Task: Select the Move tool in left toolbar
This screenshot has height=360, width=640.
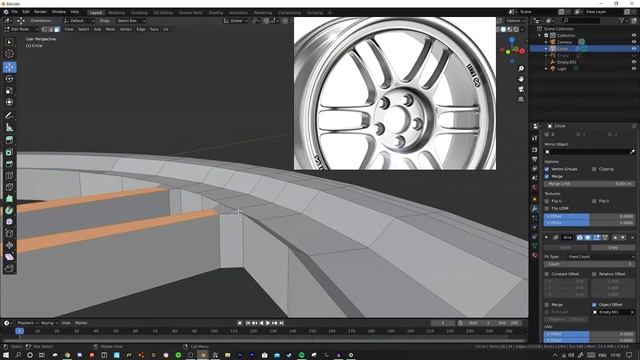Action: [x=9, y=67]
